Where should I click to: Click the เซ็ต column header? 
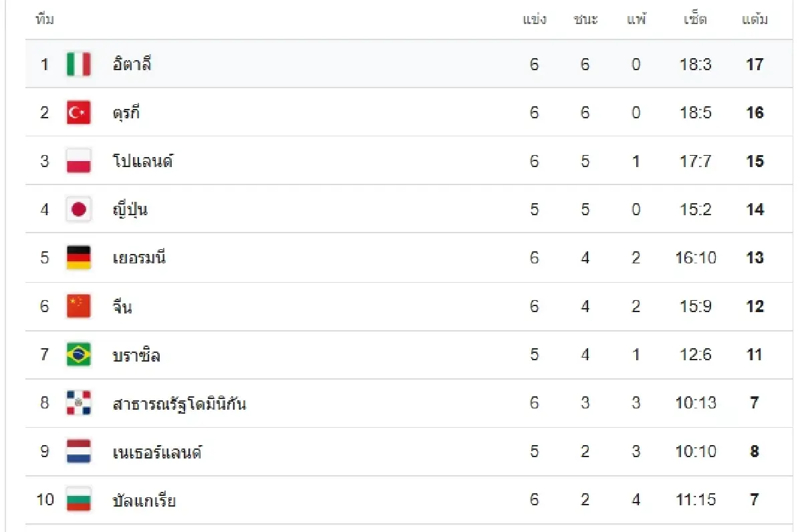tap(695, 19)
